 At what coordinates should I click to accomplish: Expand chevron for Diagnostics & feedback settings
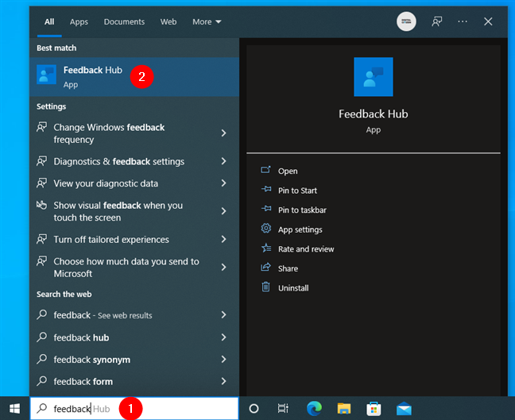(x=223, y=161)
